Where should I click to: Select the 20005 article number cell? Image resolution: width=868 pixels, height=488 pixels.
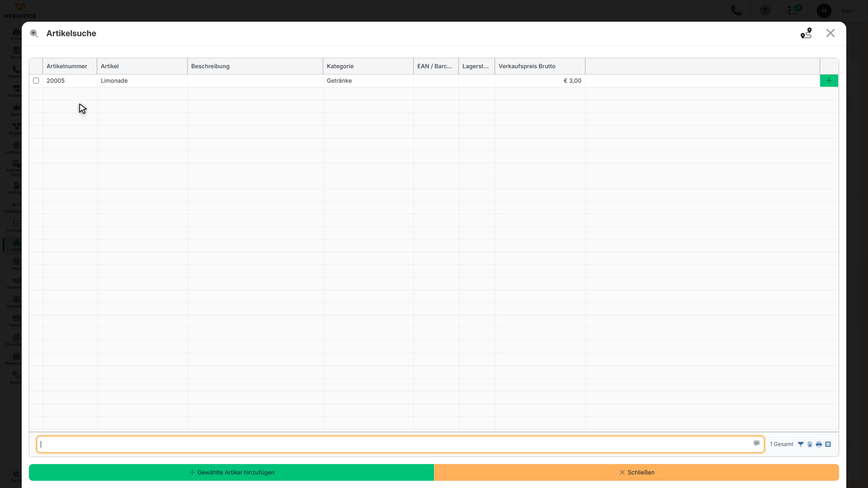point(70,81)
